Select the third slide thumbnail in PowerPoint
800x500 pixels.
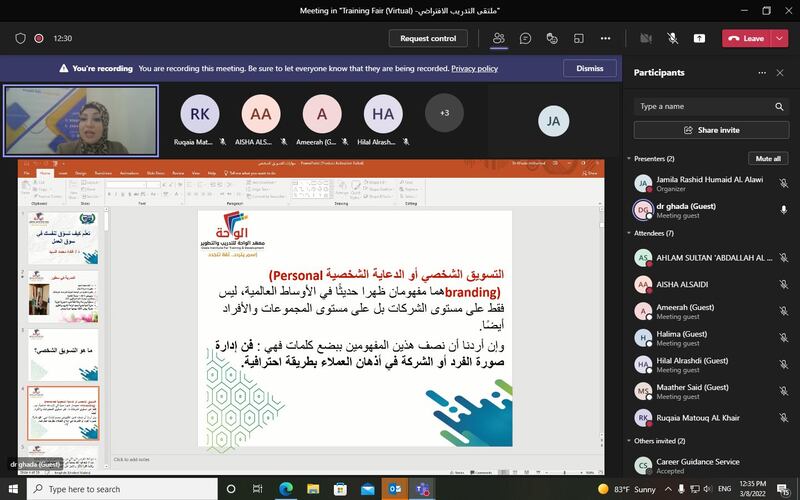point(63,355)
